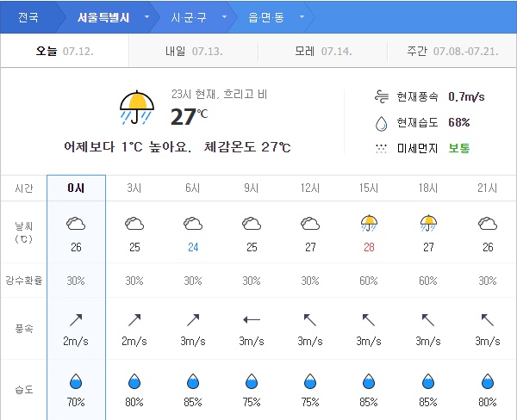This screenshot has height=420, width=517.
Task: Select the 0시 time column header
Action: [76, 188]
